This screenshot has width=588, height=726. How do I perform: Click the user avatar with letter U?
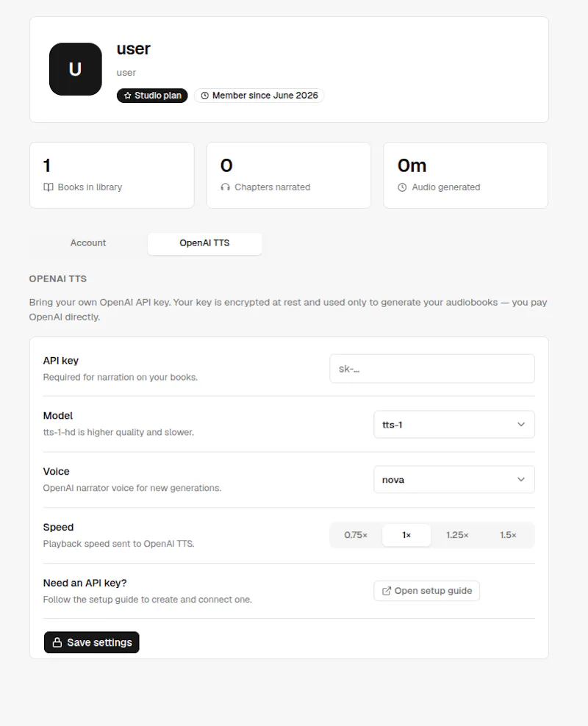pos(76,70)
